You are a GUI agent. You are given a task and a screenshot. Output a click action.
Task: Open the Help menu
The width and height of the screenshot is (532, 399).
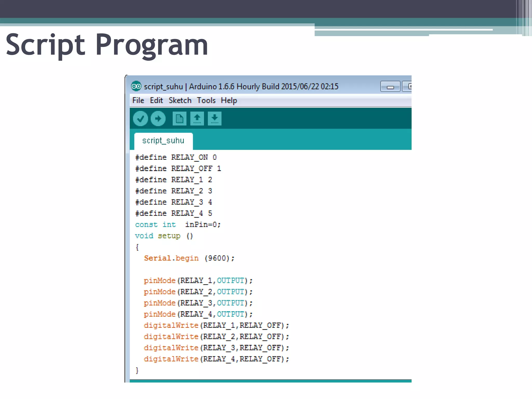(x=229, y=101)
